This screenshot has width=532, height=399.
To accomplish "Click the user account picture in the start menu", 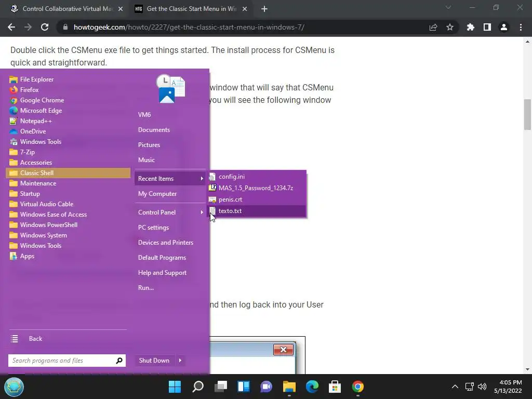I will coord(170,89).
